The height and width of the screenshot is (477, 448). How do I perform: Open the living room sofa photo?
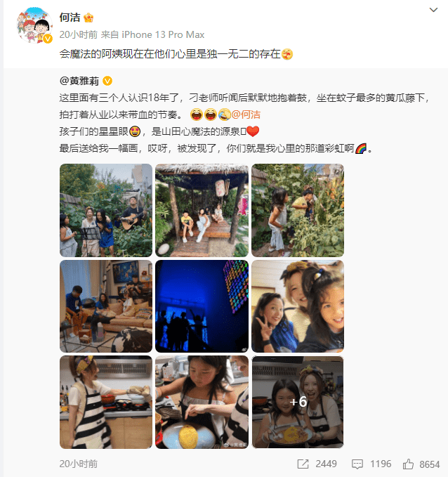tap(106, 306)
